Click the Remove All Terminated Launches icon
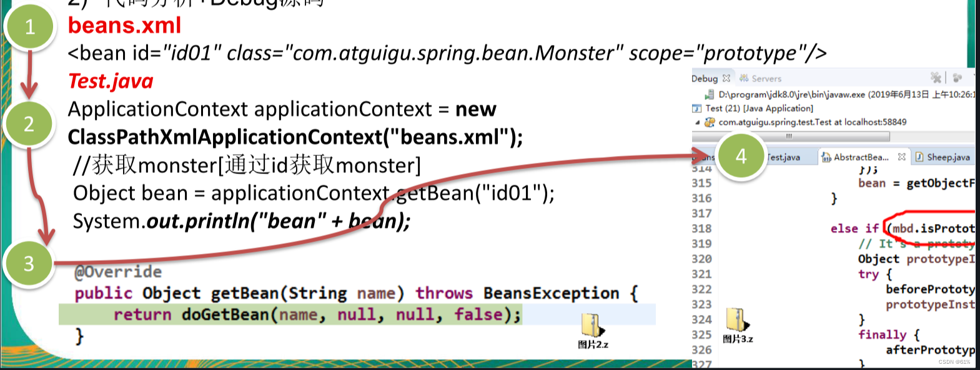This screenshot has width=980, height=370. (936, 77)
